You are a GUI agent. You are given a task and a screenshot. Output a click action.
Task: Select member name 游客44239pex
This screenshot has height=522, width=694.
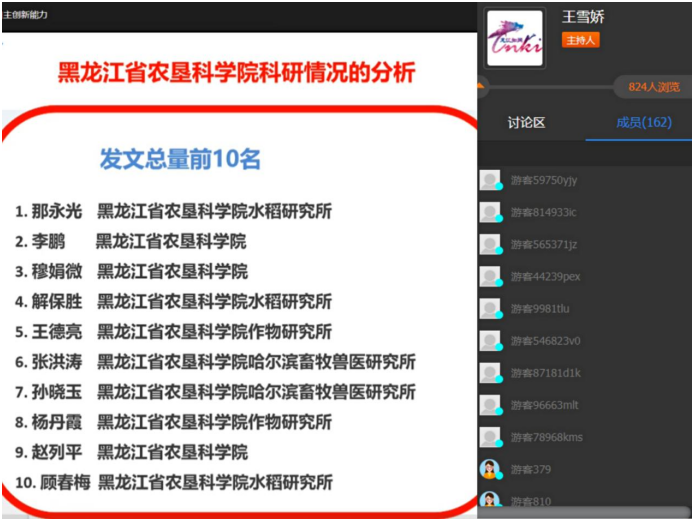click(x=545, y=276)
